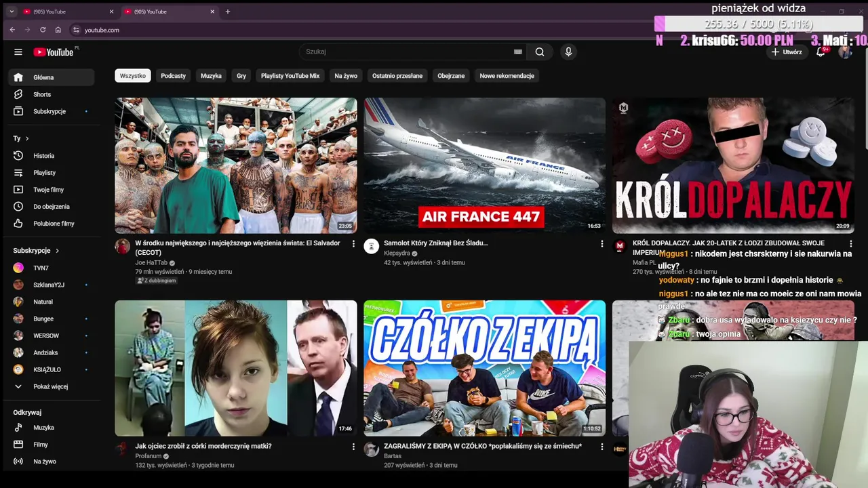
Task: Select the Gry filter chip
Action: (241, 76)
